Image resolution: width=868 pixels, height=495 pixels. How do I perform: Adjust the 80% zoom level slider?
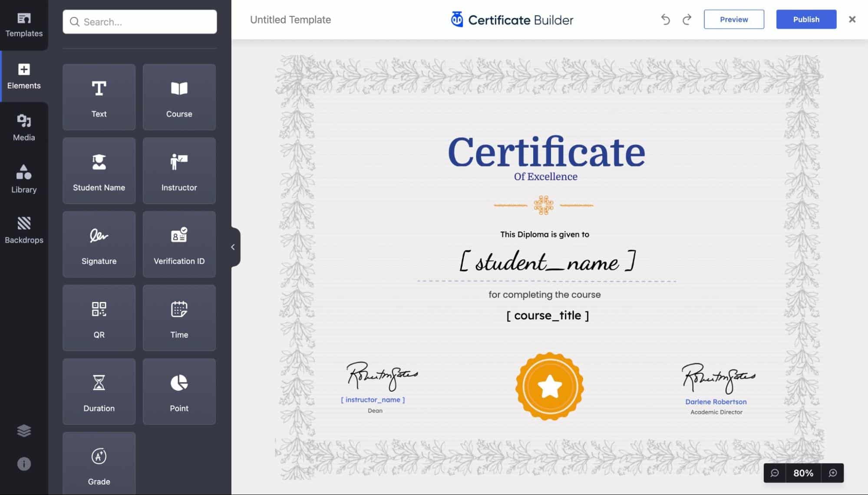tap(804, 472)
